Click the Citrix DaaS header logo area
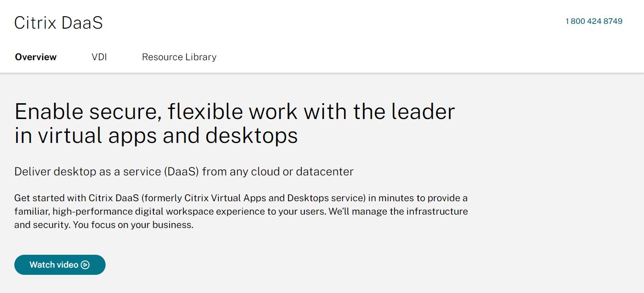This screenshot has width=644, height=293. [x=59, y=22]
